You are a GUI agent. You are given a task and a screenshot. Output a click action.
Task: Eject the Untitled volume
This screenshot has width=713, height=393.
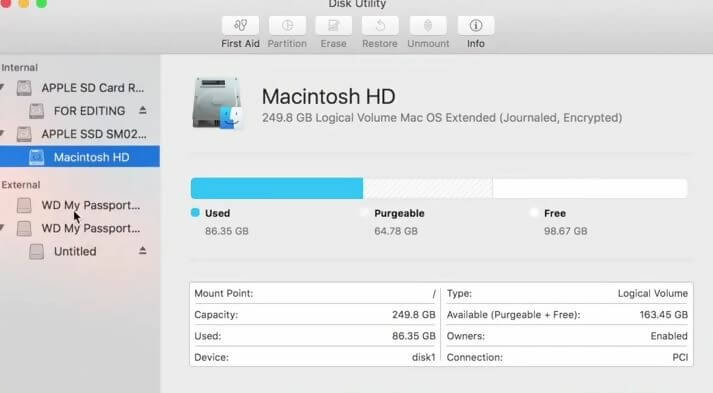pos(143,251)
